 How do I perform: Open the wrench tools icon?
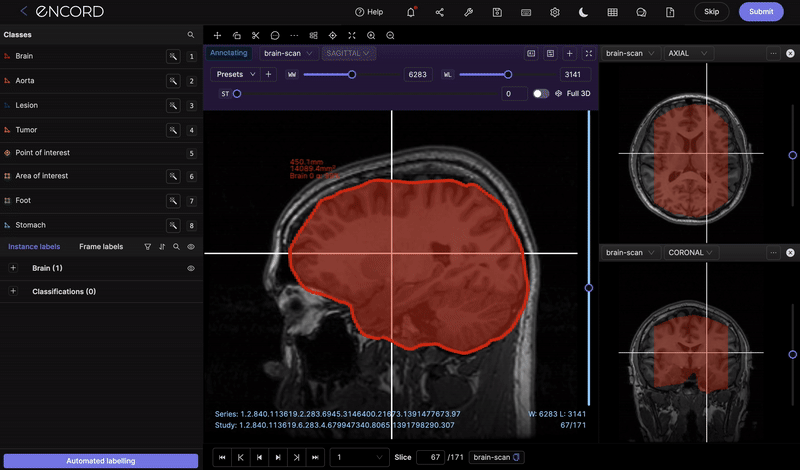468,12
